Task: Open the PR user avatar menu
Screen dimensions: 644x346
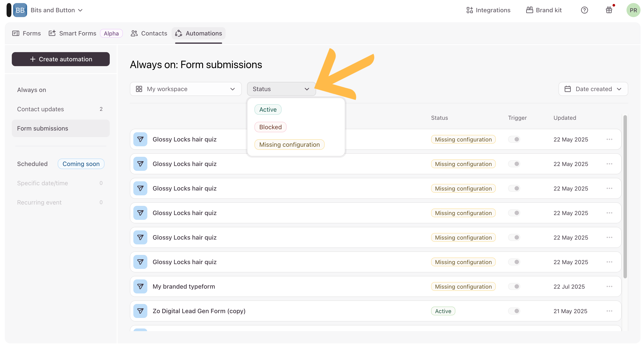Action: click(633, 10)
